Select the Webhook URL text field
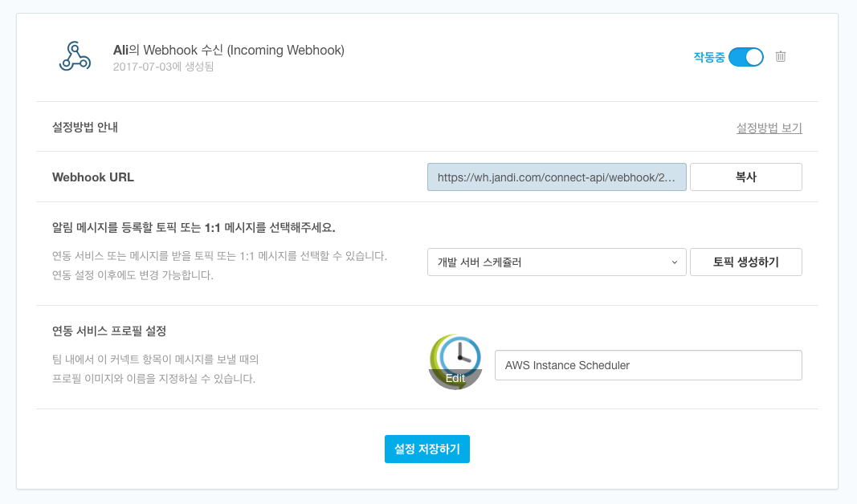 point(556,177)
